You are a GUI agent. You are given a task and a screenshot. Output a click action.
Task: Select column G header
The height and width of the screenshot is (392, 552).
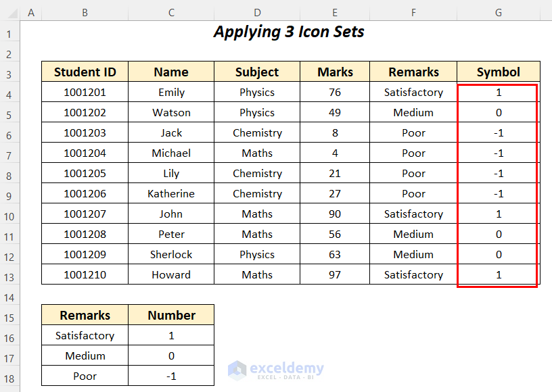(499, 11)
